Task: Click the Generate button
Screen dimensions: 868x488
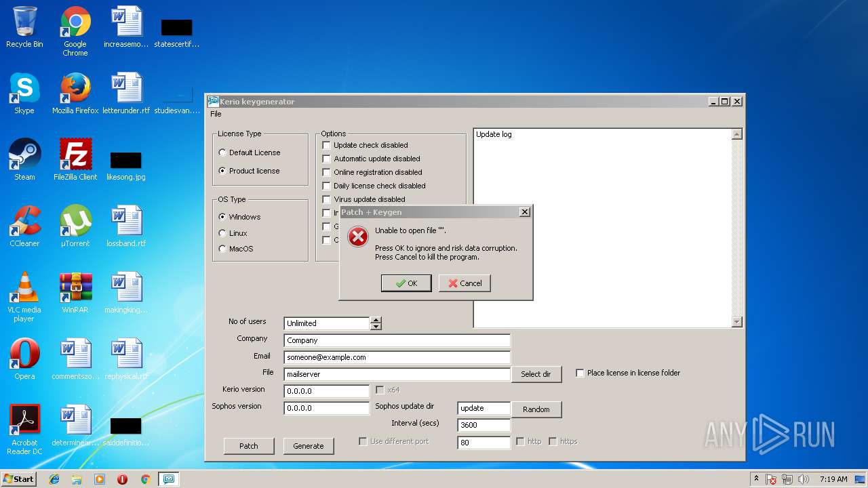Action: (x=309, y=446)
